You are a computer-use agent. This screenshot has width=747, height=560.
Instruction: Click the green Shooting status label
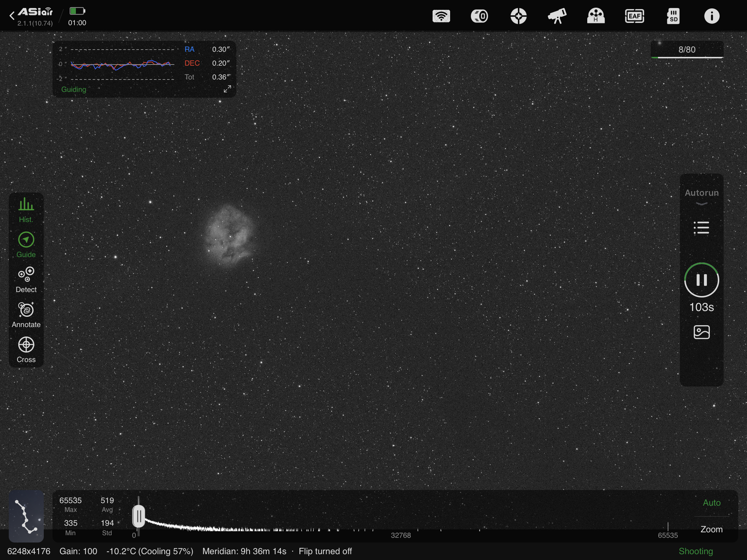tap(696, 552)
